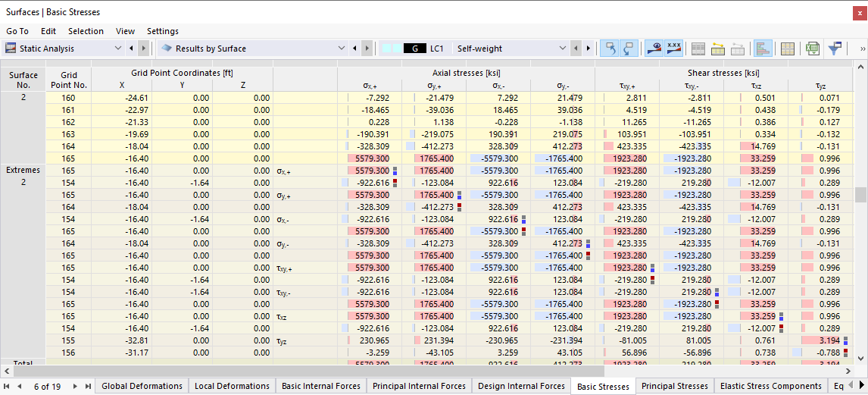
Task: Click the table grid settings icon
Action: click(788, 49)
